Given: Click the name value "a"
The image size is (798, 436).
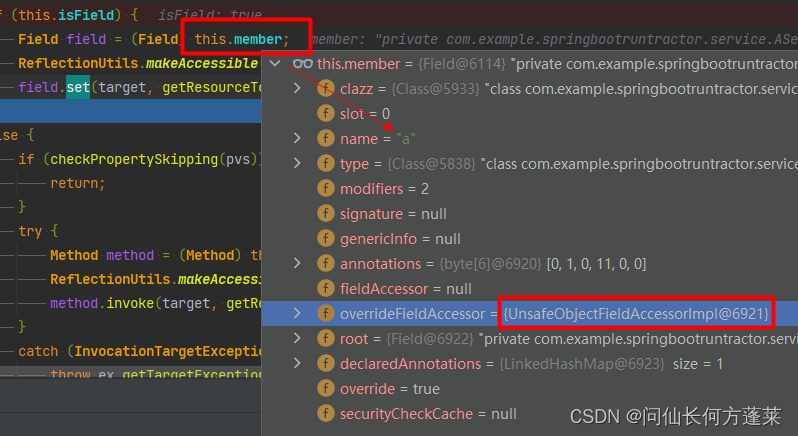Looking at the screenshot, I should pyautogui.click(x=406, y=138).
